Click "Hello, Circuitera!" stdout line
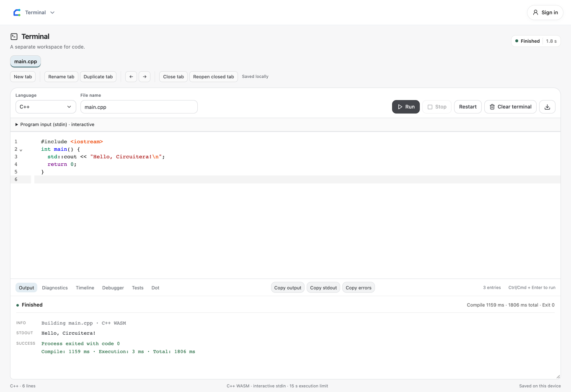Viewport: 571px width, 392px height. (68, 333)
